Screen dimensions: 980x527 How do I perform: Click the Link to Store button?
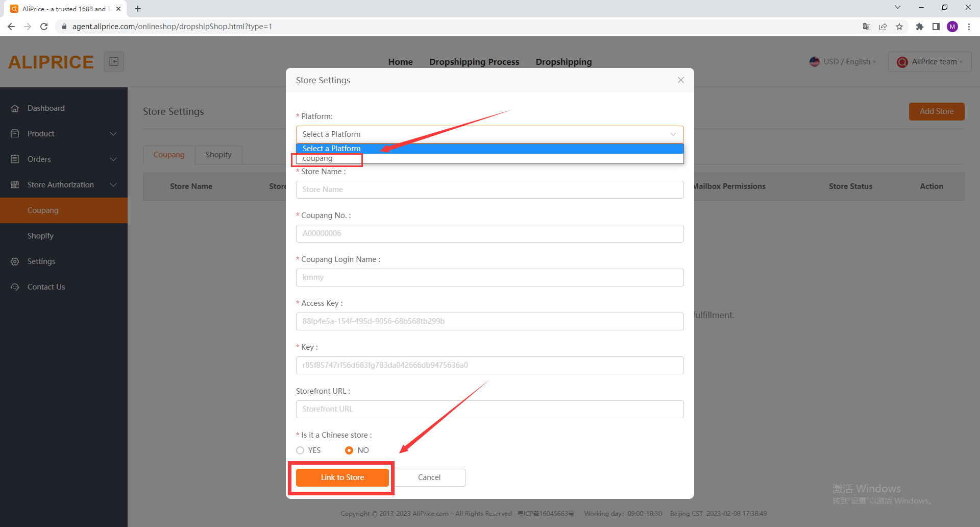tap(342, 477)
